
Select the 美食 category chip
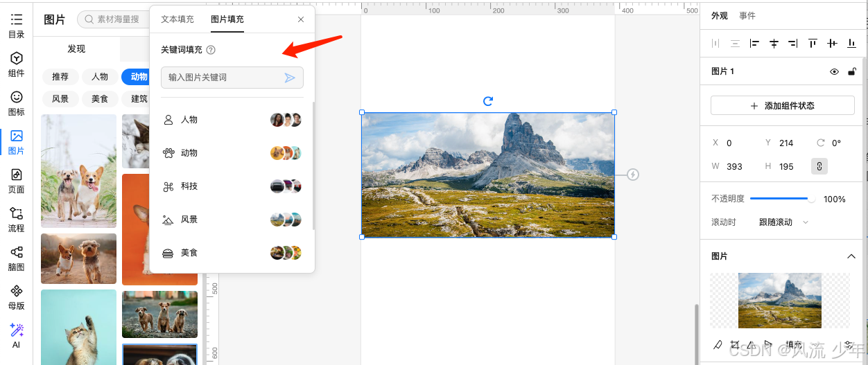coord(100,99)
